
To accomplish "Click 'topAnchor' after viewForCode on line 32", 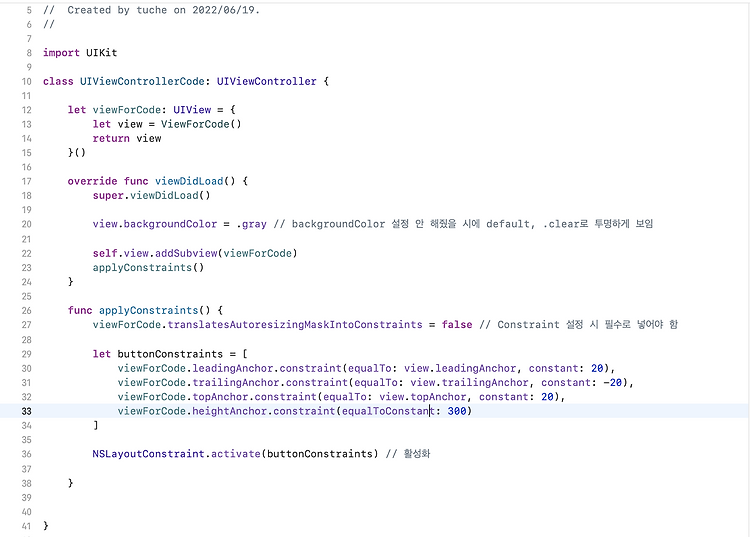I will click(220, 397).
